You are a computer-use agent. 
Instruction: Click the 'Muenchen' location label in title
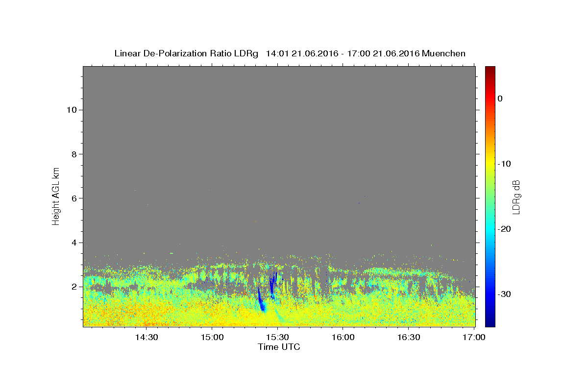tap(443, 53)
